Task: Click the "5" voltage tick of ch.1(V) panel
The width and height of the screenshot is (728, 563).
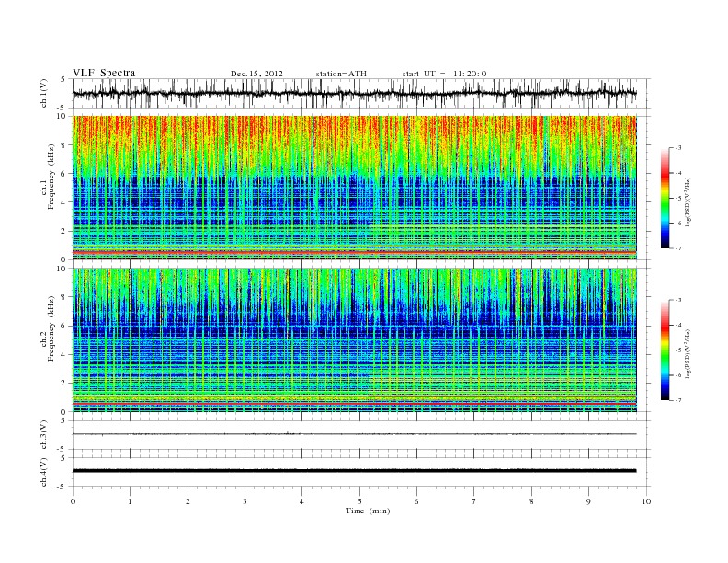Action: 63,80
